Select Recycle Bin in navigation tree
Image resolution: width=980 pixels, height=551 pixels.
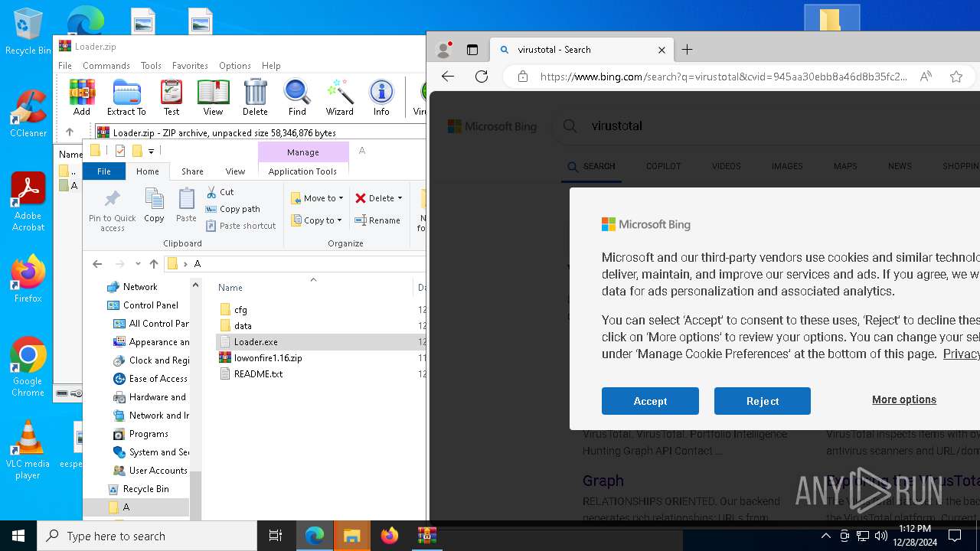pyautogui.click(x=145, y=489)
